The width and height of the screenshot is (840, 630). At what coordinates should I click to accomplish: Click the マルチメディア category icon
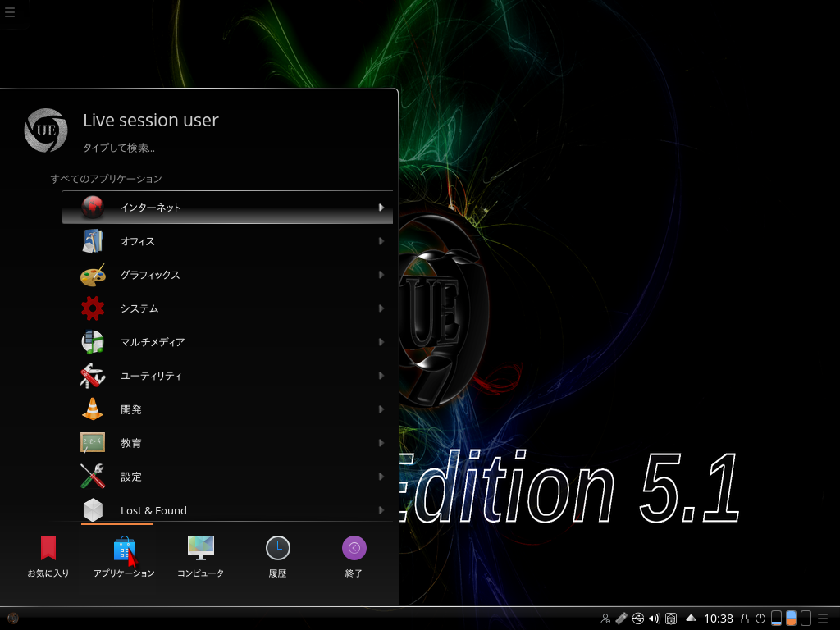point(93,342)
